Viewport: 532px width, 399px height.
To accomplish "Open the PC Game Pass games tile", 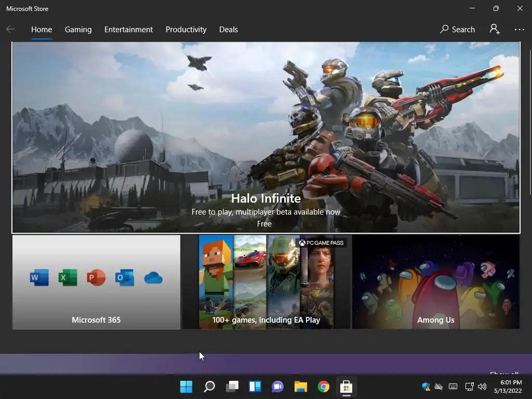I will [266, 282].
